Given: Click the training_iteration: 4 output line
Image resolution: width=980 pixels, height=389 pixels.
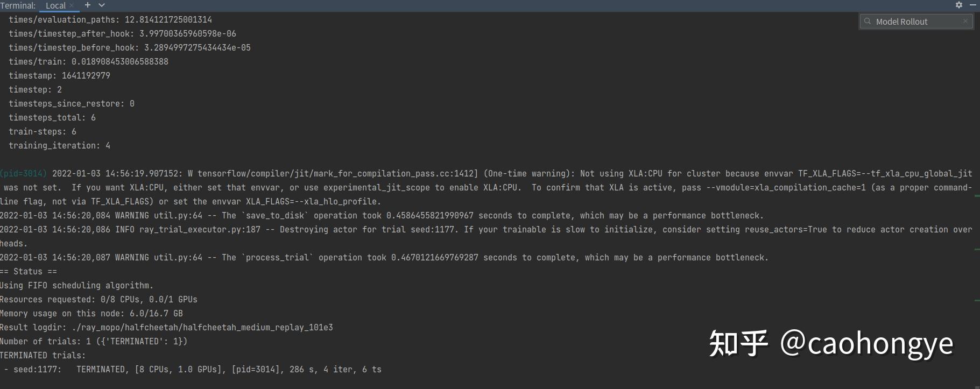Looking at the screenshot, I should tap(59, 145).
